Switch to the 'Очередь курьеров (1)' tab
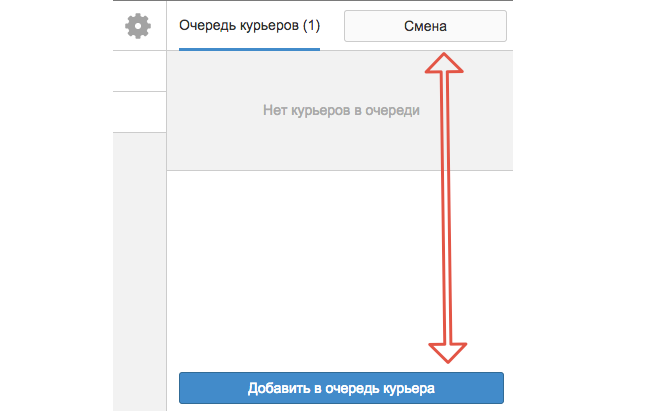 pyautogui.click(x=249, y=26)
